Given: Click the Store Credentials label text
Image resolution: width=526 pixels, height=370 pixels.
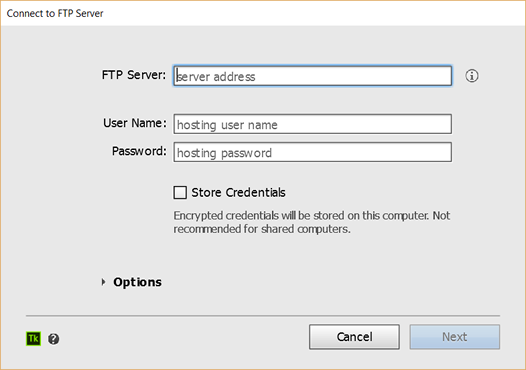Looking at the screenshot, I should pos(238,193).
